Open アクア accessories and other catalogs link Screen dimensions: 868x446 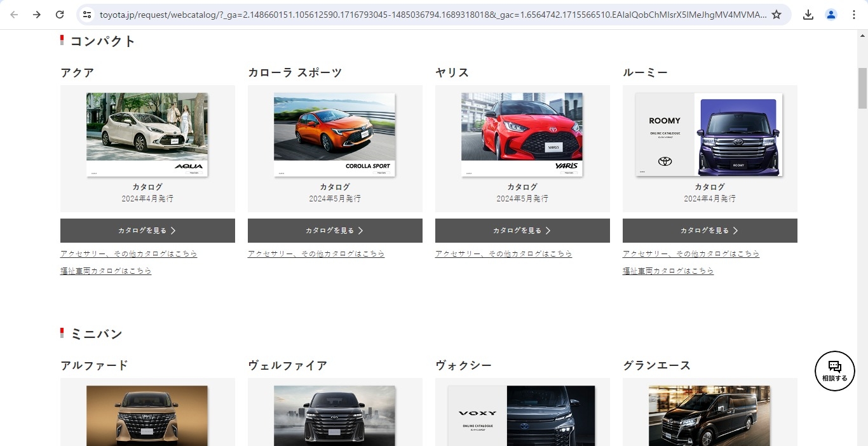coord(129,253)
